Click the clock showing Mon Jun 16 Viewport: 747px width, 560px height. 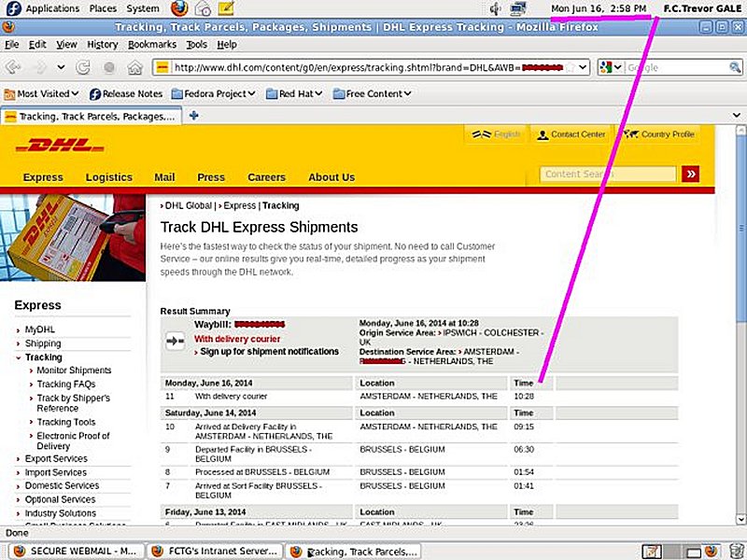tap(599, 8)
